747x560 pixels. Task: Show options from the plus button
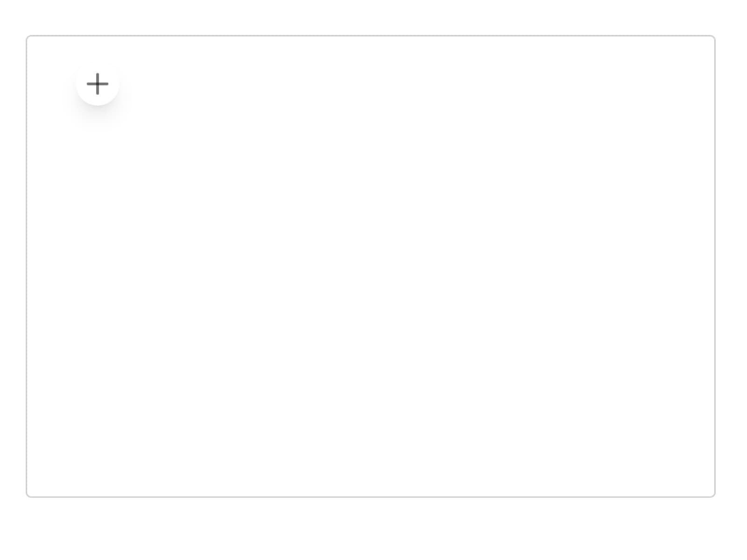click(x=98, y=84)
